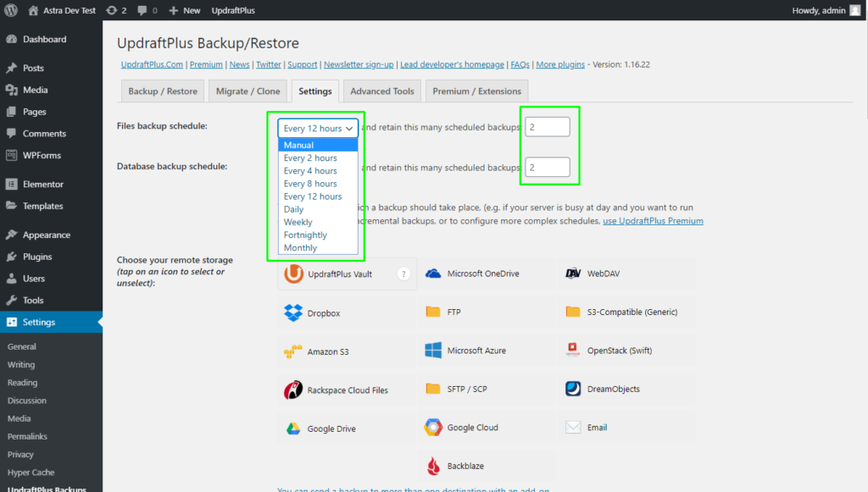Collapse the Files backup schedule dropdown
Viewport: 868px width, 492px height.
coord(318,128)
